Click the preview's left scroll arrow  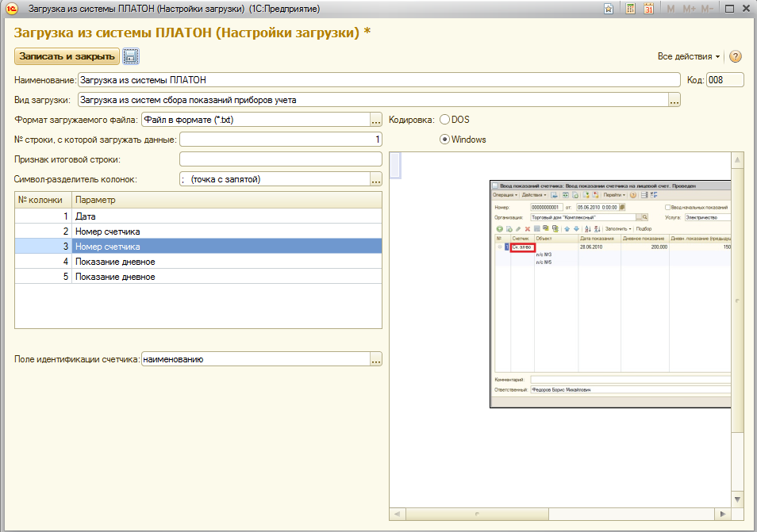coord(397,514)
